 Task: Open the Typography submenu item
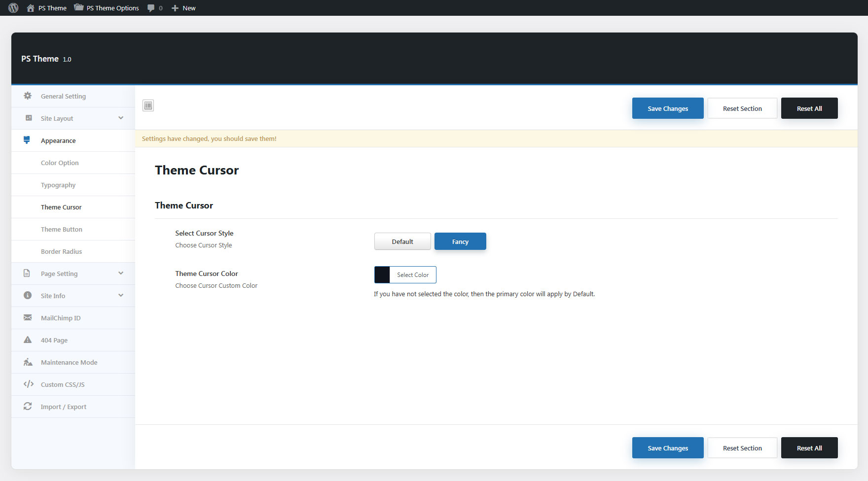(58, 185)
